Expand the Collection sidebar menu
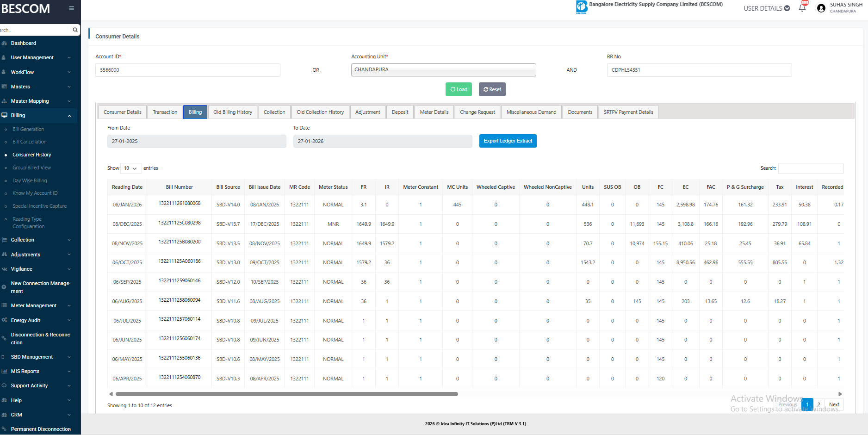 click(23, 240)
